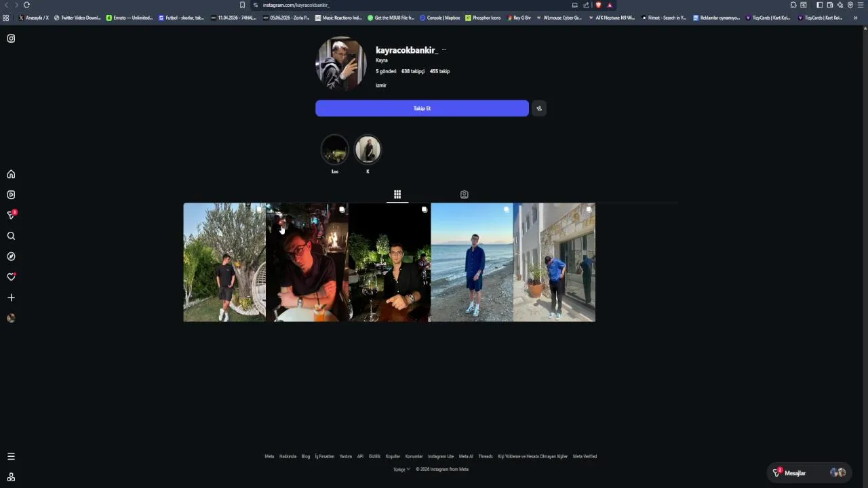Open Explore compass icon in sidebar
The image size is (868, 488).
click(x=11, y=256)
